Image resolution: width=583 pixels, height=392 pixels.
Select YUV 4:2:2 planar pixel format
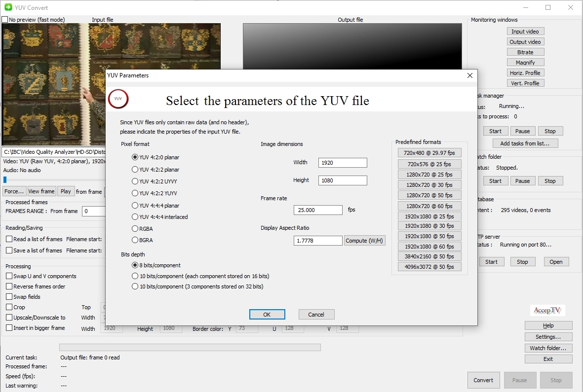[135, 169]
